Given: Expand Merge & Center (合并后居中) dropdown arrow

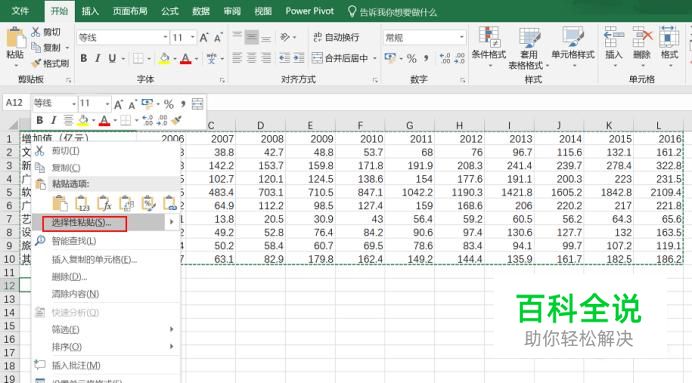Looking at the screenshot, I should (x=375, y=58).
